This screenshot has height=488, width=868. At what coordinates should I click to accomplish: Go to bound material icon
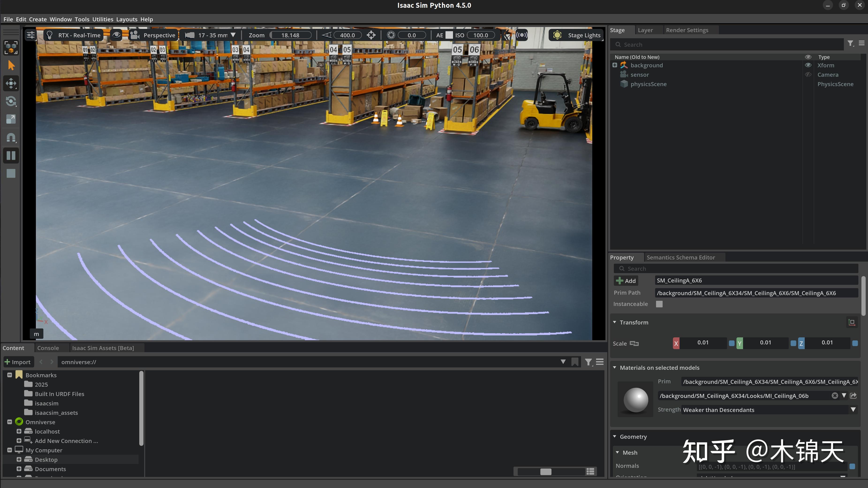(x=853, y=396)
